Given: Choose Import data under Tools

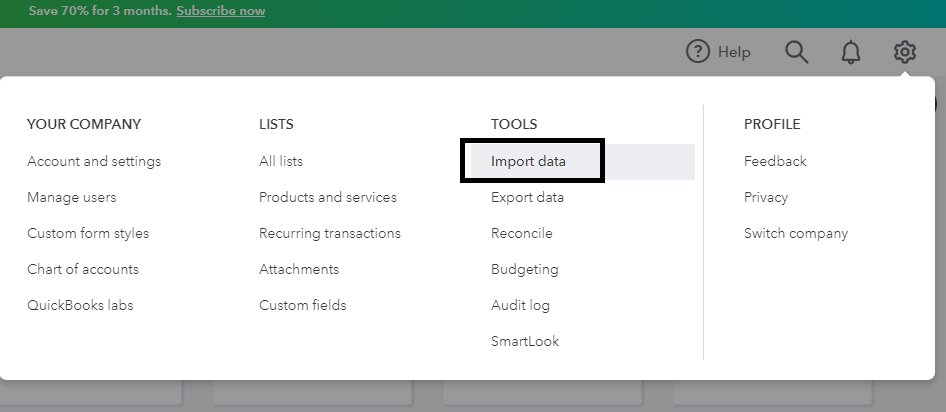Looking at the screenshot, I should 529,161.
